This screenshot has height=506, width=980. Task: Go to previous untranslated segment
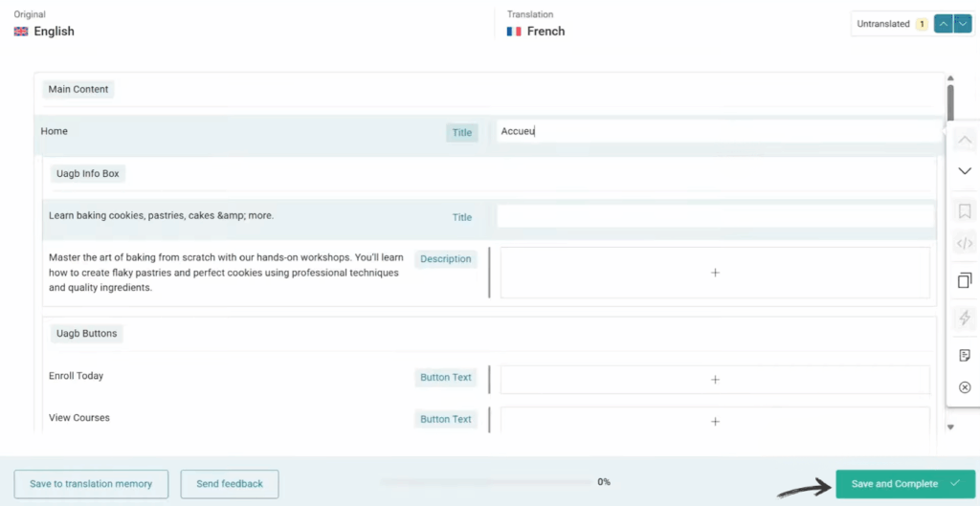pyautogui.click(x=943, y=24)
